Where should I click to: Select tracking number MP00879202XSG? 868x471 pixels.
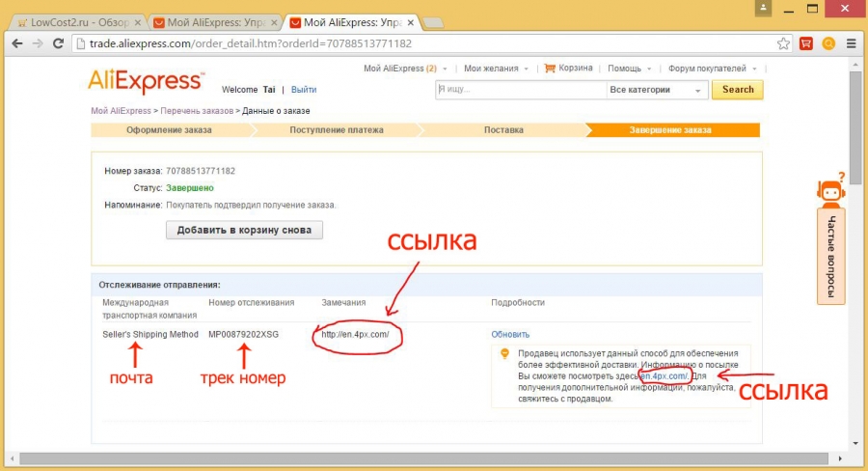[244, 335]
